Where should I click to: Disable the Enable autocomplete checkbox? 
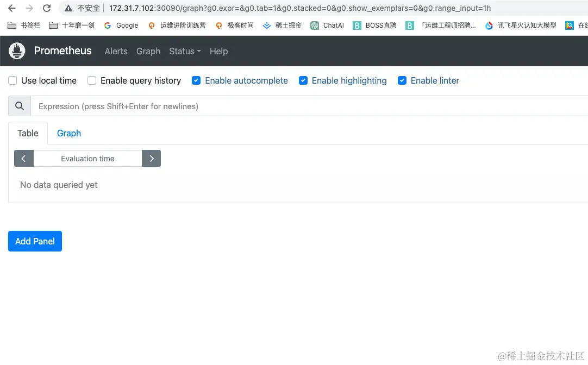[x=196, y=80]
